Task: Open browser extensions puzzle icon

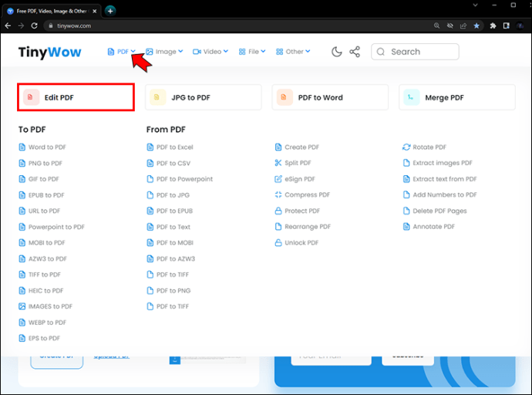Action: coord(493,25)
